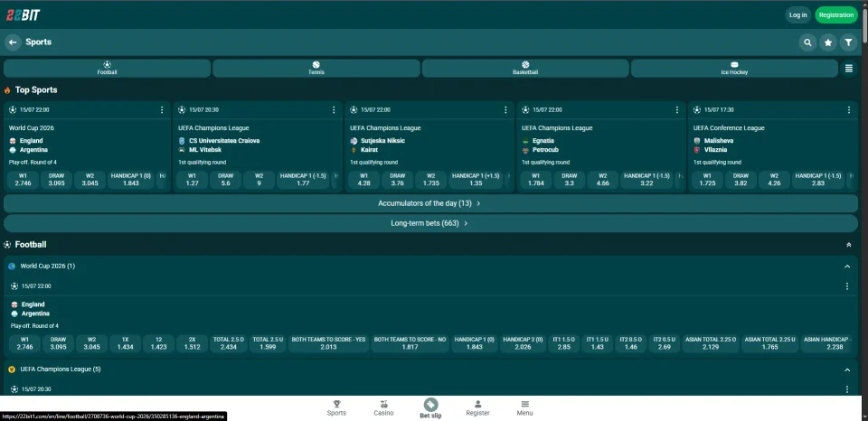Click the Registration button
This screenshot has height=421, width=868.
pyautogui.click(x=835, y=15)
